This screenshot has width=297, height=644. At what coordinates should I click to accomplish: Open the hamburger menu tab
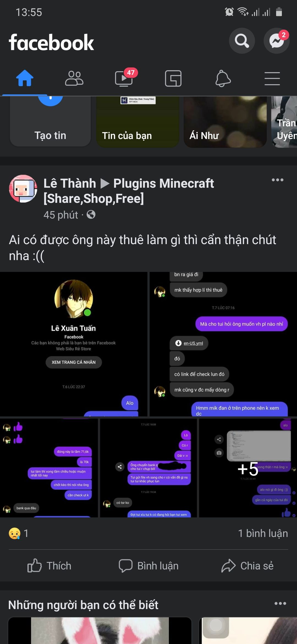point(272,78)
